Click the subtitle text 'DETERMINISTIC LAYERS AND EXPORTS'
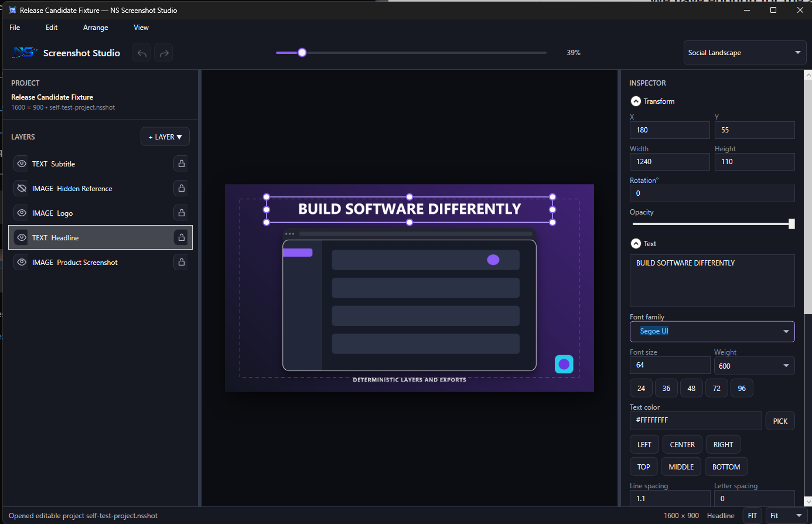The image size is (812, 524). 410,380
